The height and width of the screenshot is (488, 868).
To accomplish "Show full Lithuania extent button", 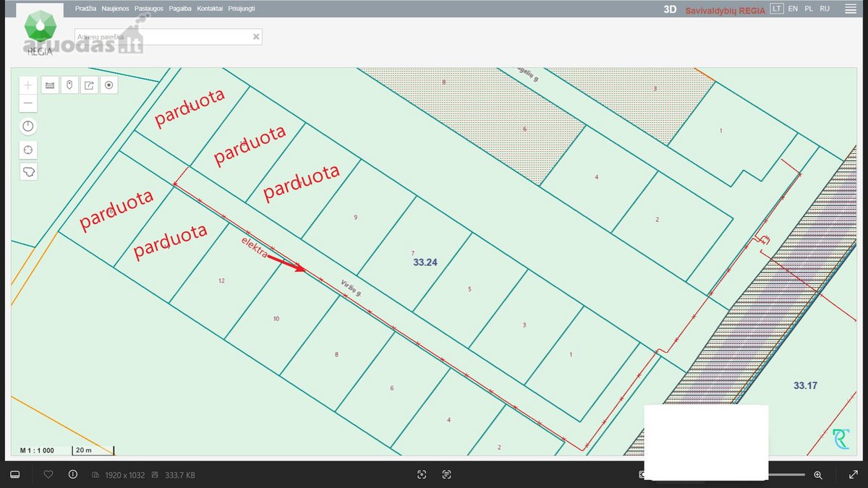I will 28,172.
